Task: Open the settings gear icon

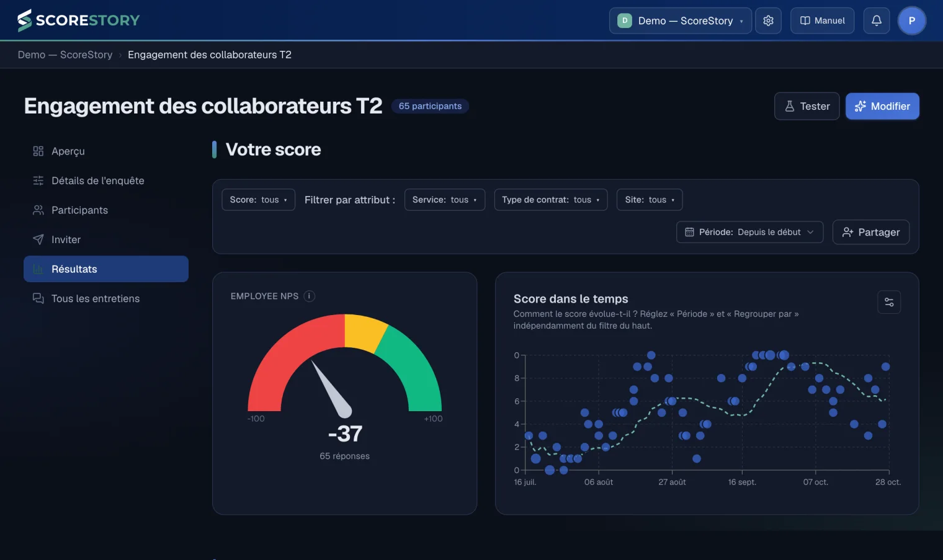Action: pyautogui.click(x=768, y=20)
